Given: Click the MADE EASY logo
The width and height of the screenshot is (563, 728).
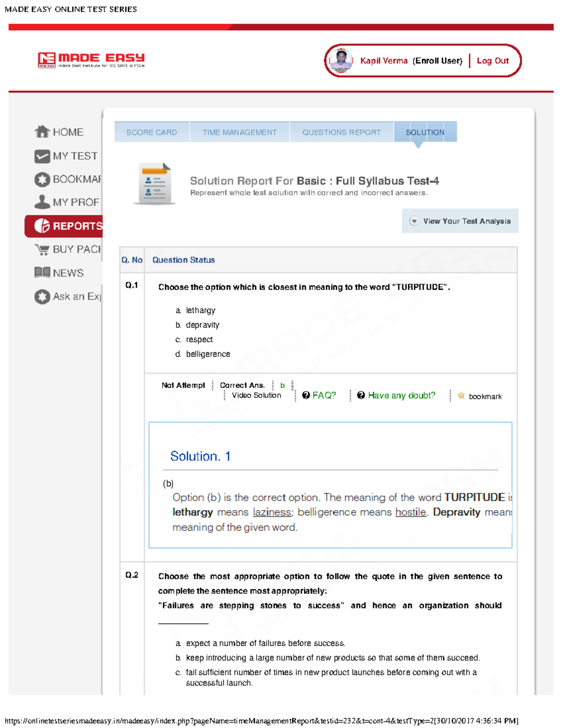Looking at the screenshot, I should point(91,60).
